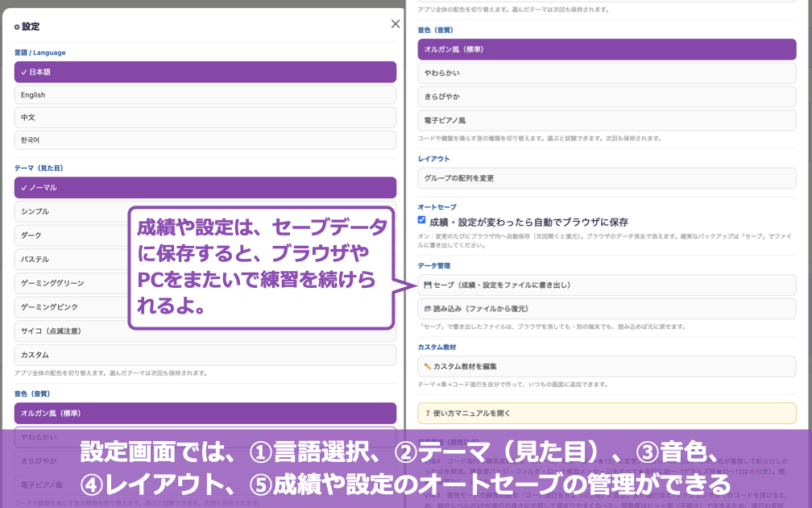812x508 pixels.
Task: Switch language to English
Action: point(205,95)
